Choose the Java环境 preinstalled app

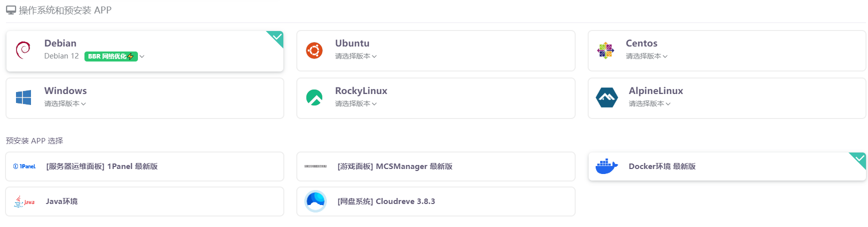click(62, 201)
